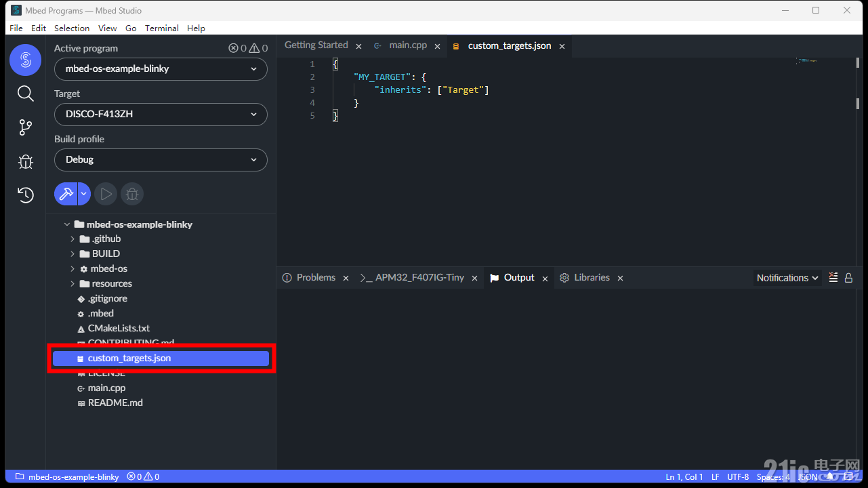Expand the .github folder
Image resolution: width=868 pixels, height=488 pixels.
pyautogui.click(x=73, y=239)
